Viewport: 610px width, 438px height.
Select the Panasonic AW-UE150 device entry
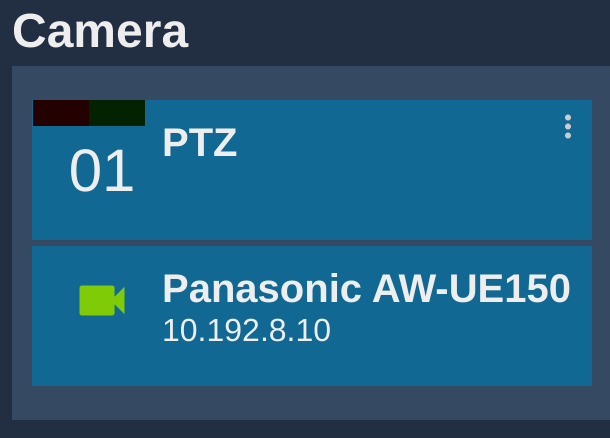(312, 316)
